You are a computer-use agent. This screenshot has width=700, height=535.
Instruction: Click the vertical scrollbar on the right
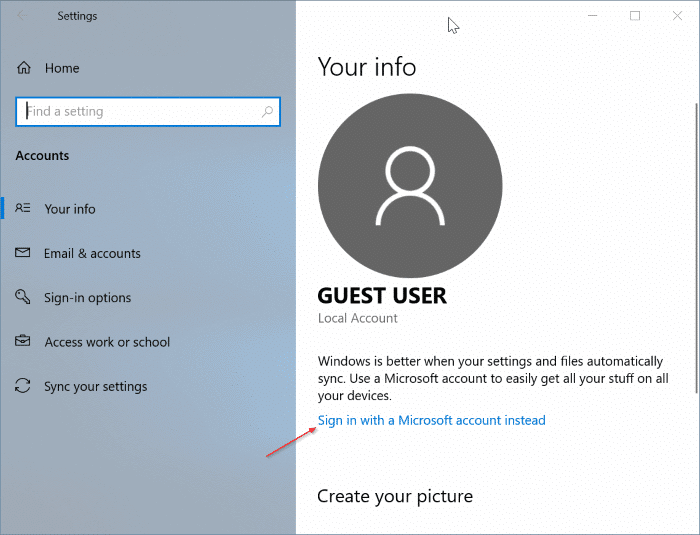point(696,248)
